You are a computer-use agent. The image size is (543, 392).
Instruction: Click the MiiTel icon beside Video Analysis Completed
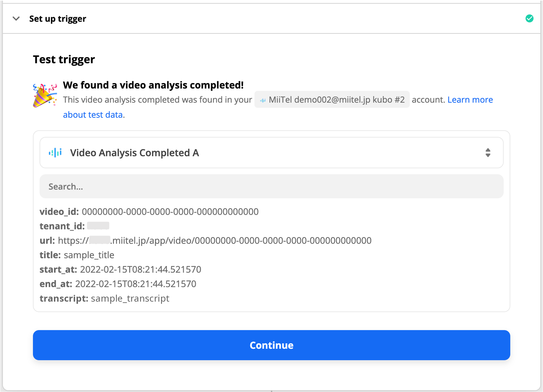coord(55,153)
